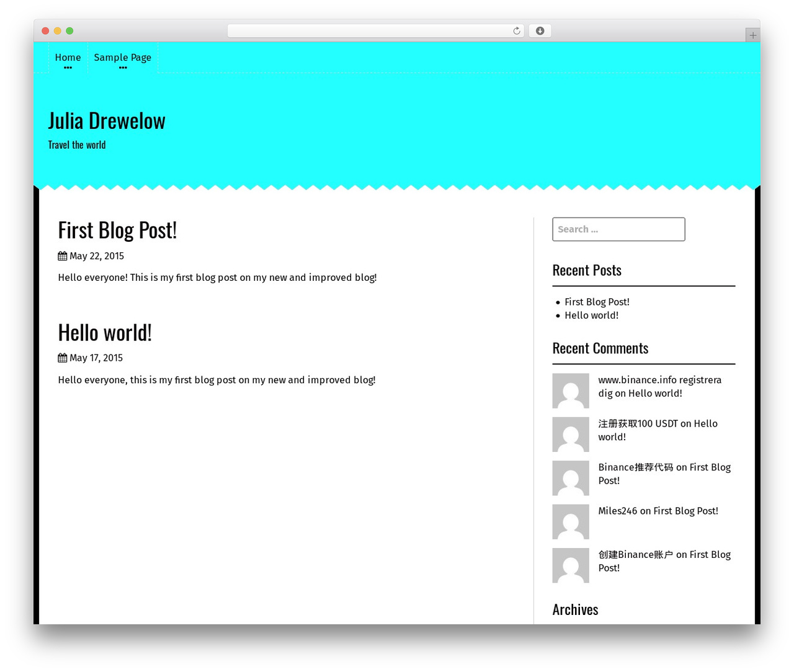Open the First Blog Post! article title

[117, 230]
